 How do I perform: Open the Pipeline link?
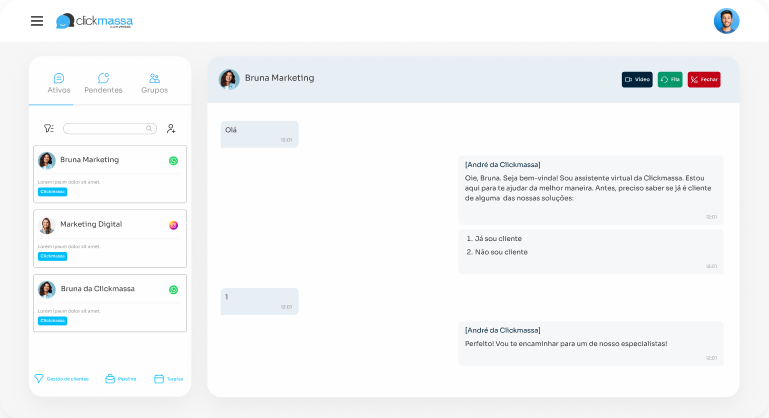coord(121,379)
